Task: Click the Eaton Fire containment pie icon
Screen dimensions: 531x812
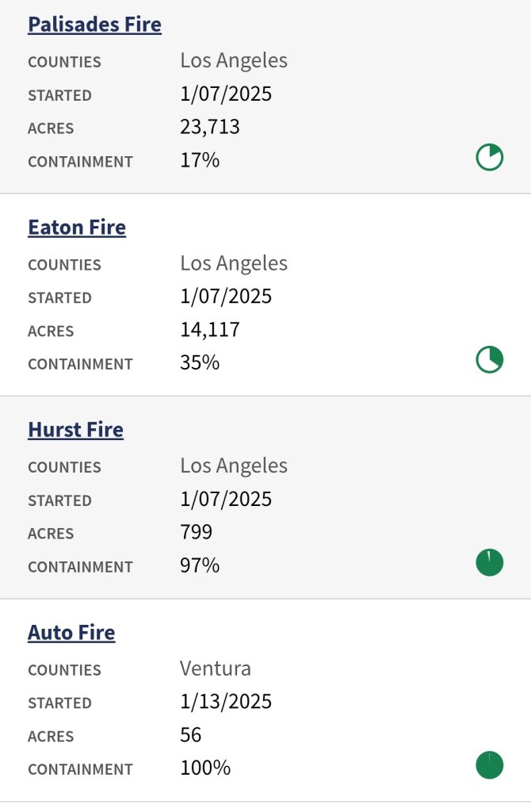Action: (489, 360)
